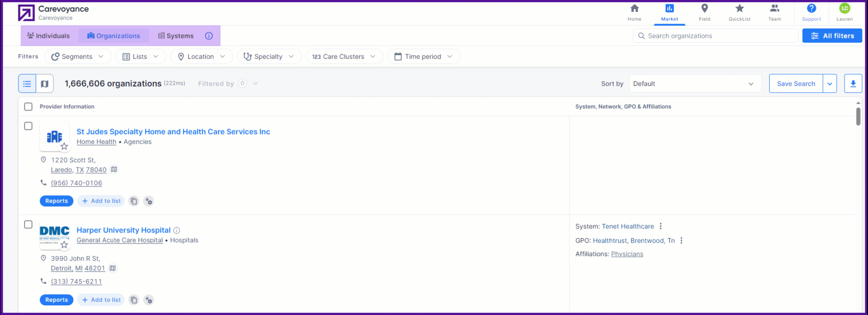Click the Healthtrust, Brentwood, Tn link
Screen dimensions: 868x315
point(634,240)
